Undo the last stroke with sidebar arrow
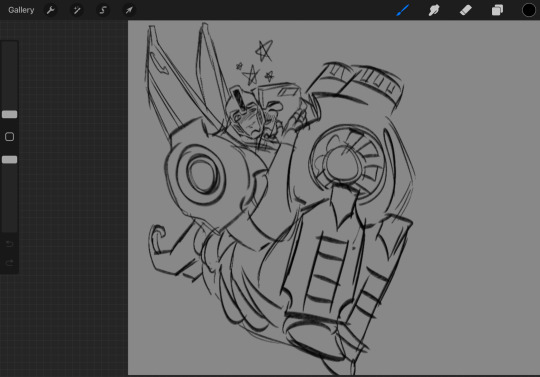 tap(9, 244)
